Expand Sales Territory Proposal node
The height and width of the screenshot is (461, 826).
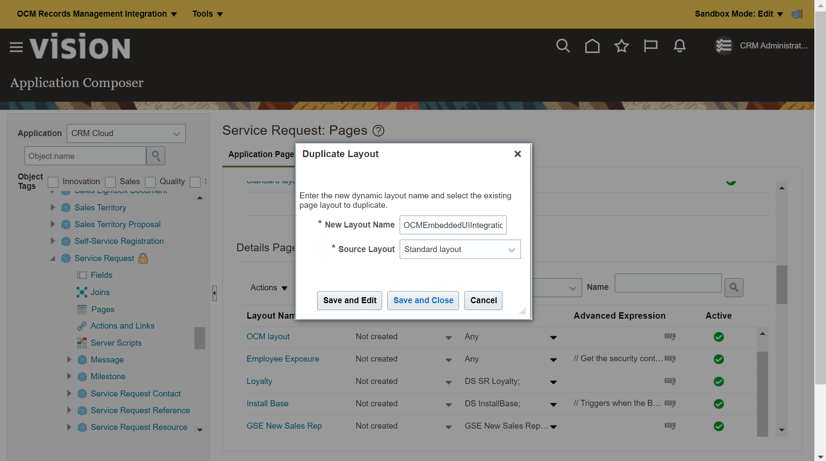53,224
